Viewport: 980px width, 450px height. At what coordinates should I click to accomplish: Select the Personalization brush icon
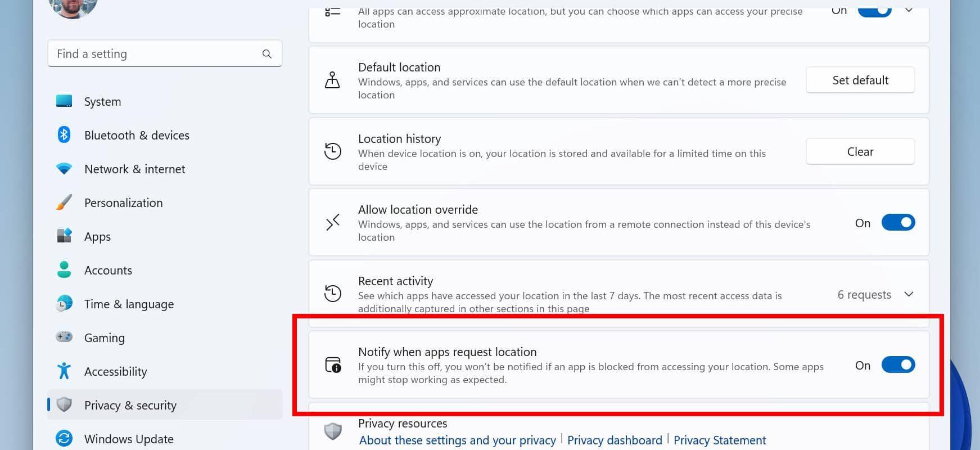[64, 202]
